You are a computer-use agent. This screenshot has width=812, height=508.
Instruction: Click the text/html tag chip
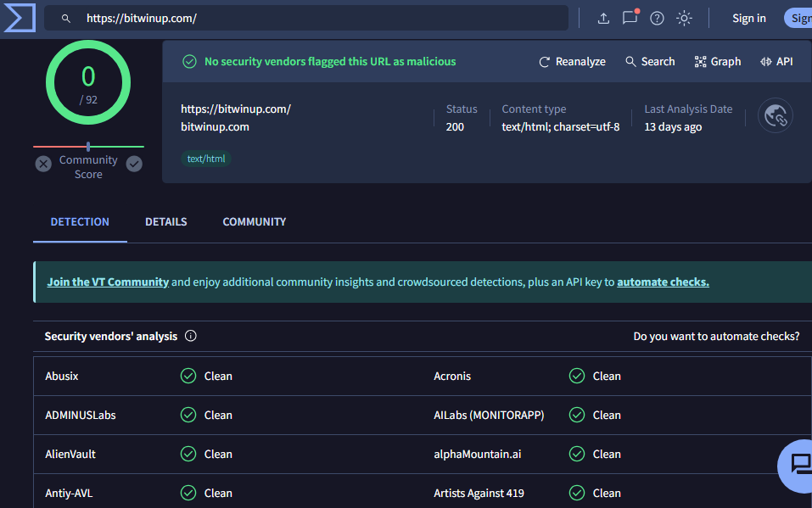(206, 159)
